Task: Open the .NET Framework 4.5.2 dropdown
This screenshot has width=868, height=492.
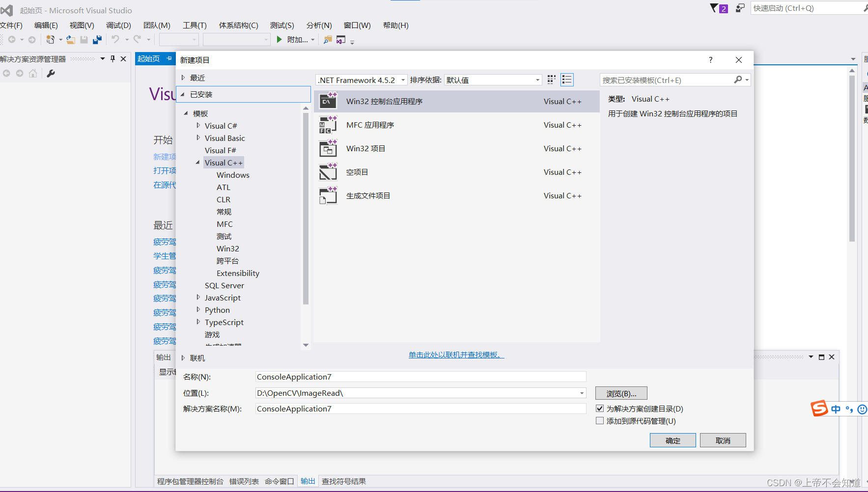Action: pyautogui.click(x=362, y=80)
